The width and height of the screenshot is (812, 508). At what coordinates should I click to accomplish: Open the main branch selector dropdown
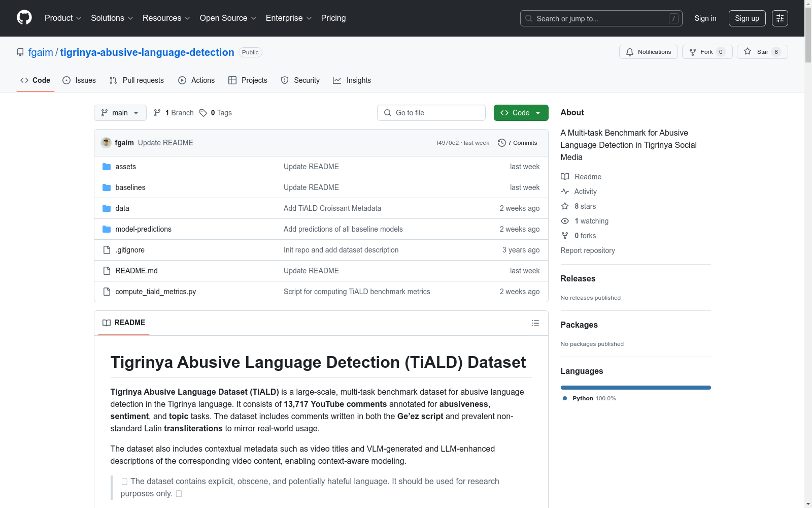(x=120, y=113)
